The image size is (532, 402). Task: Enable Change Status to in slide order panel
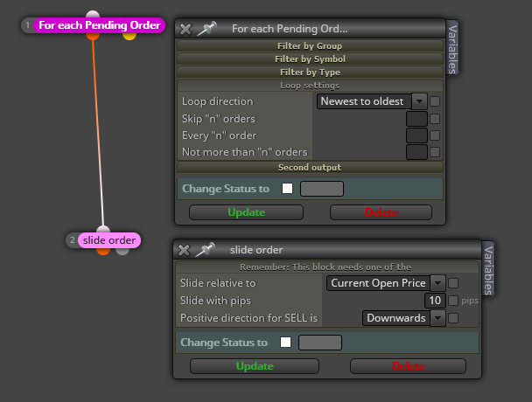tap(285, 343)
